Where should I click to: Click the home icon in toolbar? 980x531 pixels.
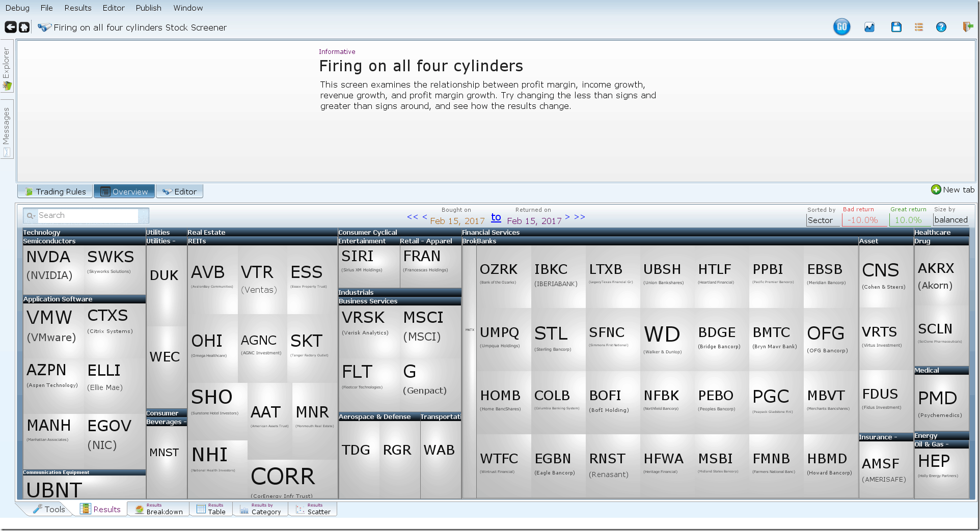tap(24, 27)
